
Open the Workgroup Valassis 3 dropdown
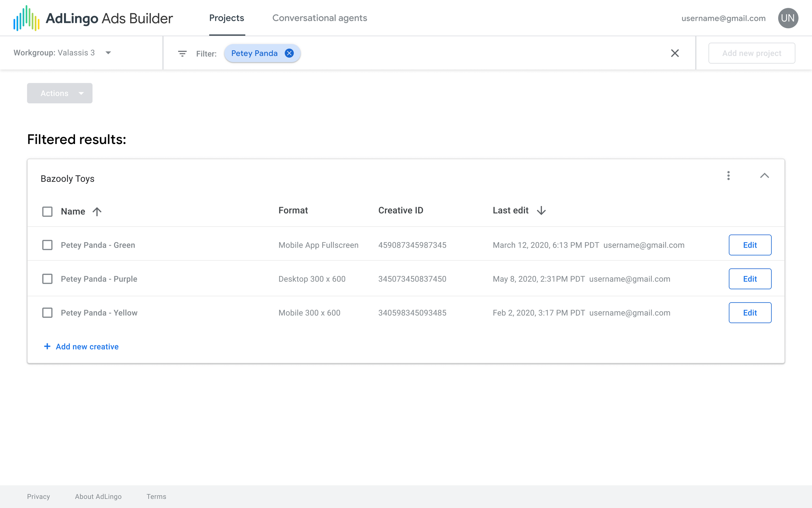(108, 53)
